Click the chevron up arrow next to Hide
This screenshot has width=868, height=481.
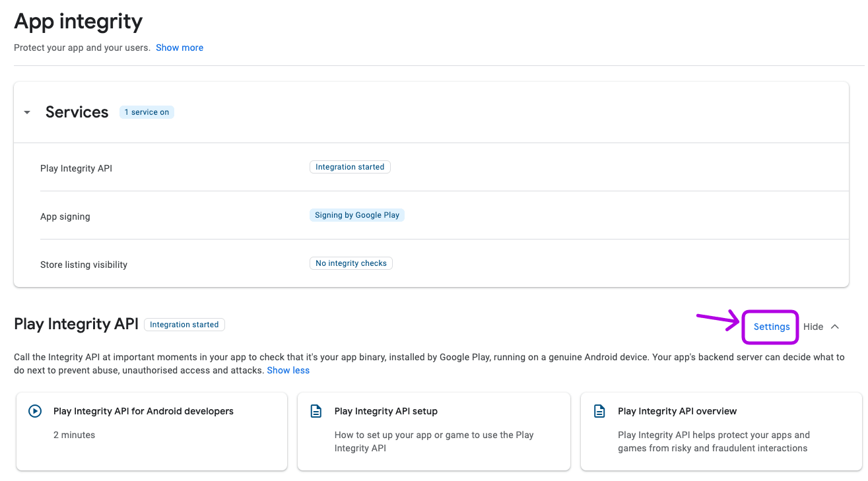(835, 327)
